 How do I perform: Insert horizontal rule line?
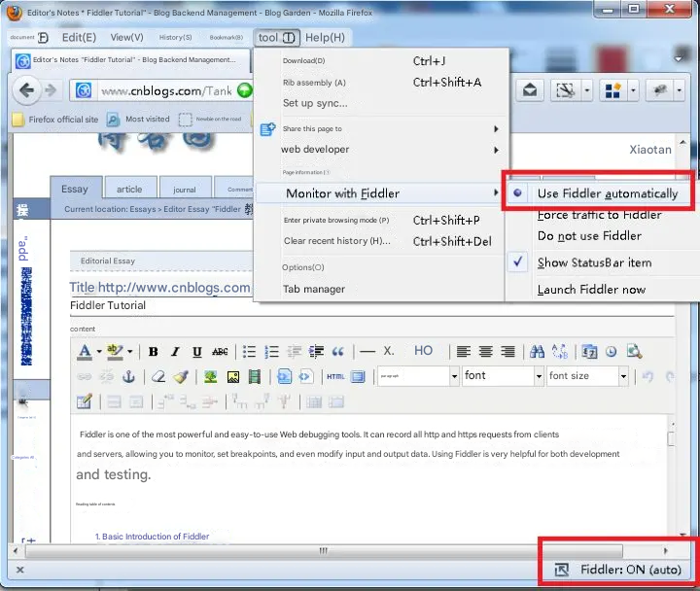367,352
